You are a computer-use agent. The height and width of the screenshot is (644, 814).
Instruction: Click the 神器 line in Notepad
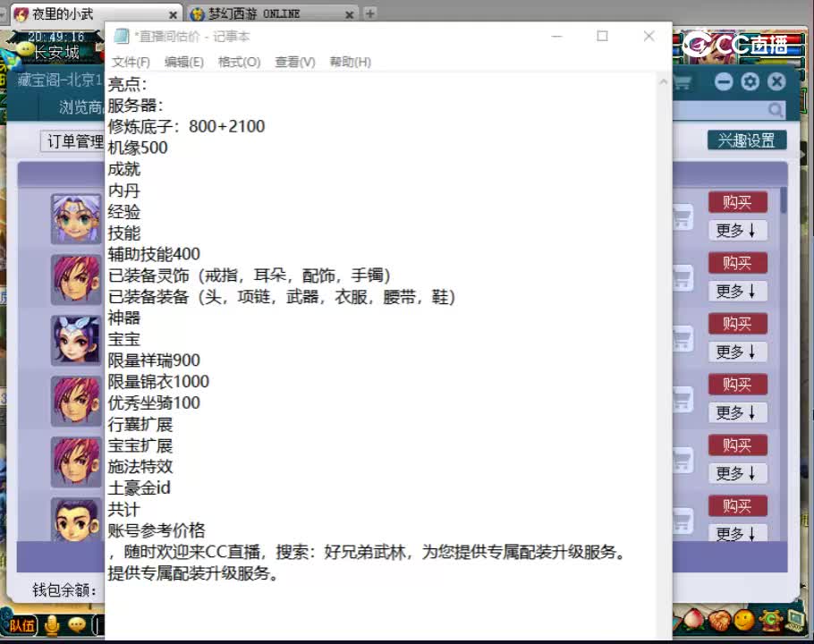(124, 318)
